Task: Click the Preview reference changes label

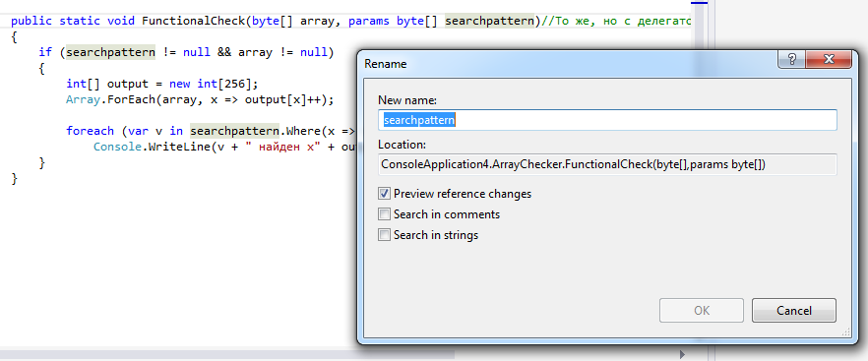Action: (463, 194)
